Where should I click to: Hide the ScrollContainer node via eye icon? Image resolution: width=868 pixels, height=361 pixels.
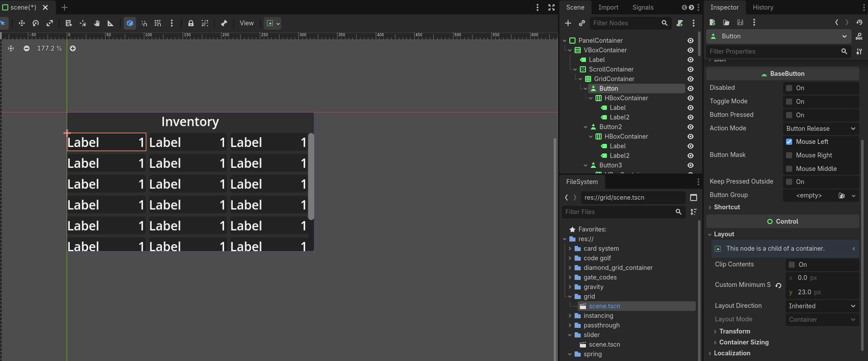pyautogui.click(x=691, y=69)
